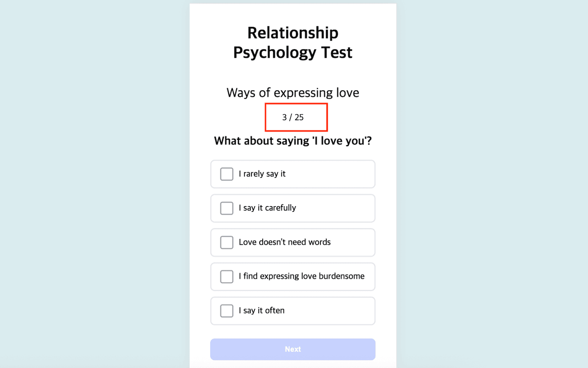Check the 'I rarely say it' checkbox
The height and width of the screenshot is (368, 588).
click(x=226, y=174)
